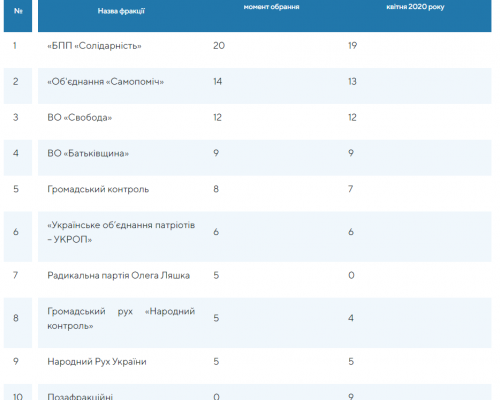Select the «Українське об'єднання патріотів – УКРОП» name
Screen dimensions: 500x400
pos(121,232)
